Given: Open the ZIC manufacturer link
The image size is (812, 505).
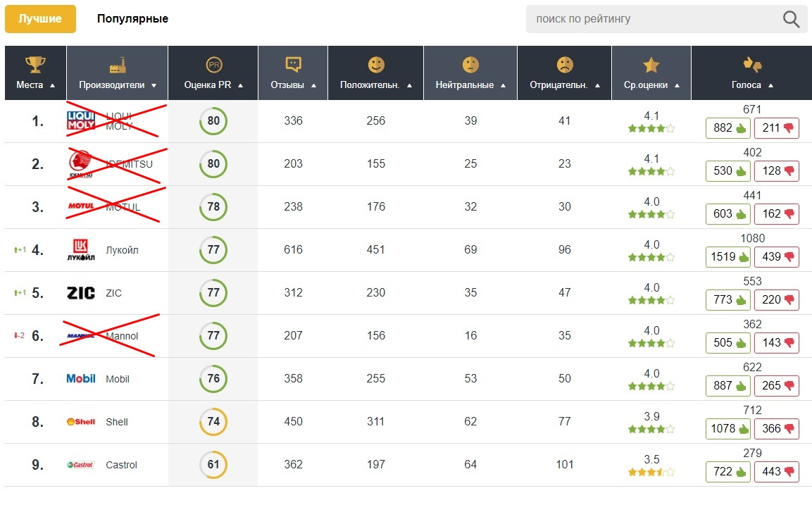Looking at the screenshot, I should (x=113, y=293).
